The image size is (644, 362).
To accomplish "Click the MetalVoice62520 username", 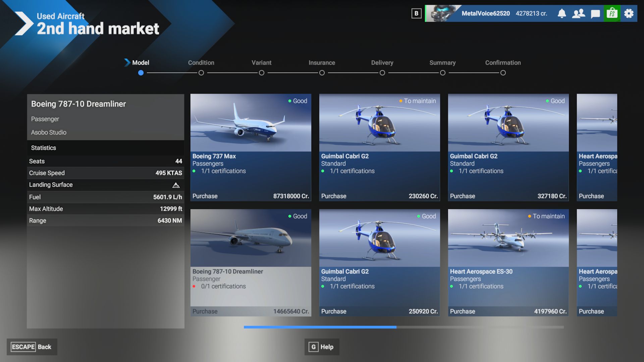I will click(485, 13).
